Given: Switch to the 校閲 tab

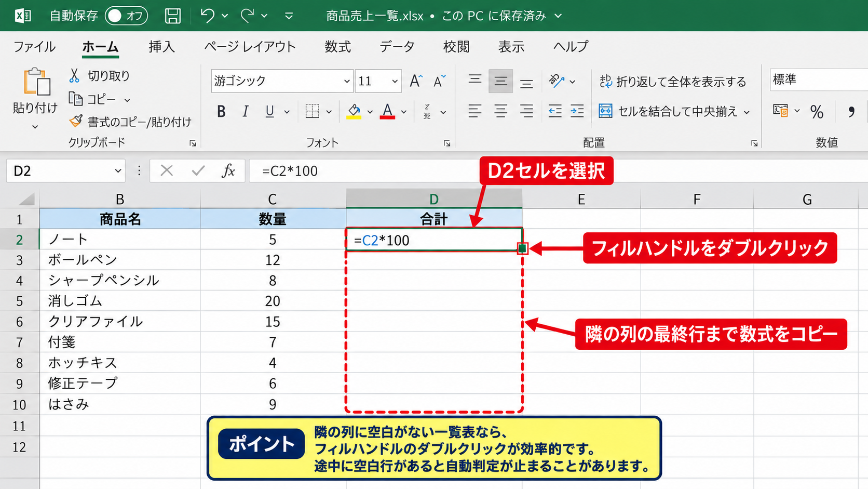Looking at the screenshot, I should (456, 46).
